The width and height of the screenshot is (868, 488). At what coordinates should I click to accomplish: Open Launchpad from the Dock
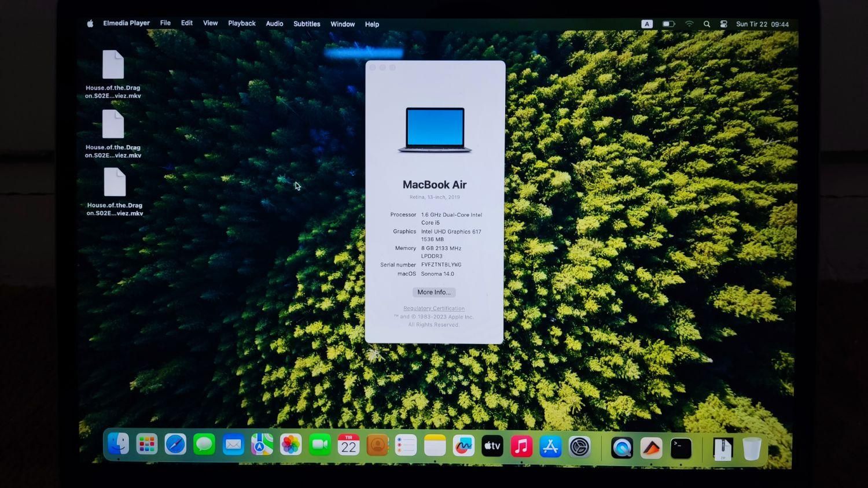[x=147, y=444]
